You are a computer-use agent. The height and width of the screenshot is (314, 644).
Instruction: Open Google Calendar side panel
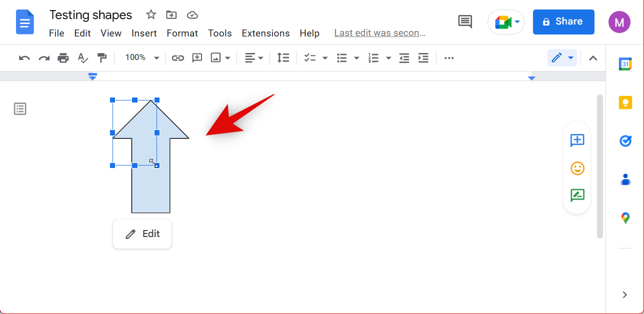pyautogui.click(x=625, y=64)
